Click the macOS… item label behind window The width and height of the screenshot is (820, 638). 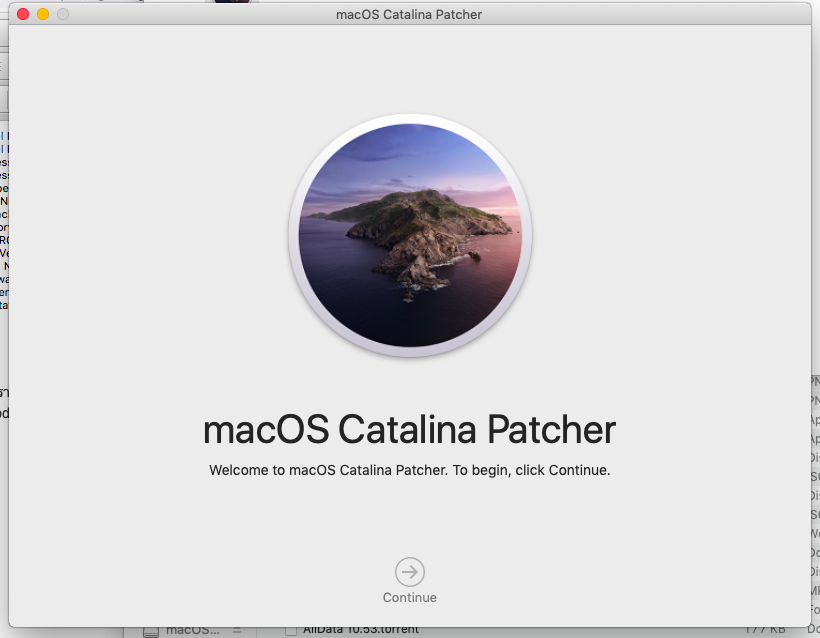pyautogui.click(x=192, y=630)
